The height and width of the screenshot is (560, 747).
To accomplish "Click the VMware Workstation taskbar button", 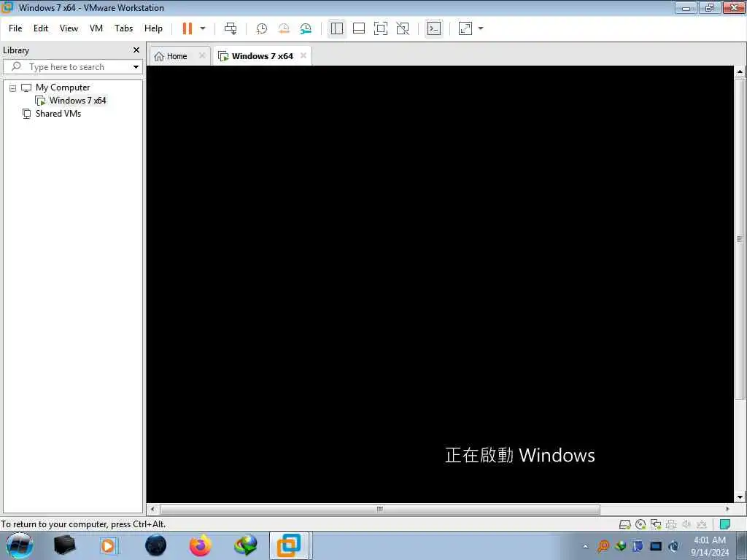I will (x=290, y=545).
